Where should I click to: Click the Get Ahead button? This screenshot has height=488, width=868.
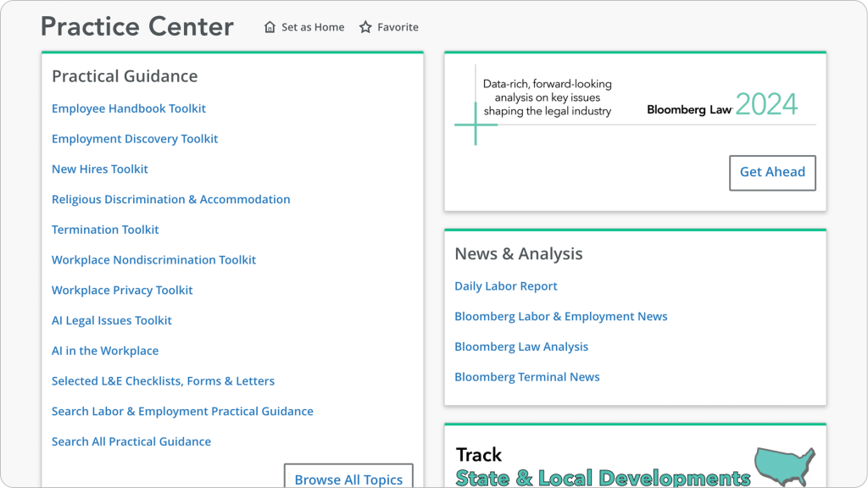click(772, 172)
